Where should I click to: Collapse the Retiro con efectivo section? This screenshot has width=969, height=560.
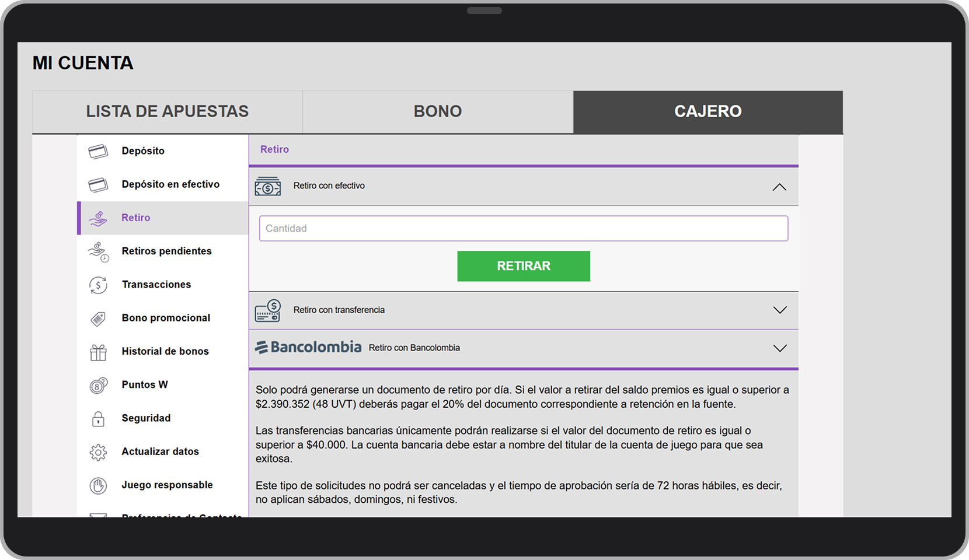pos(780,187)
